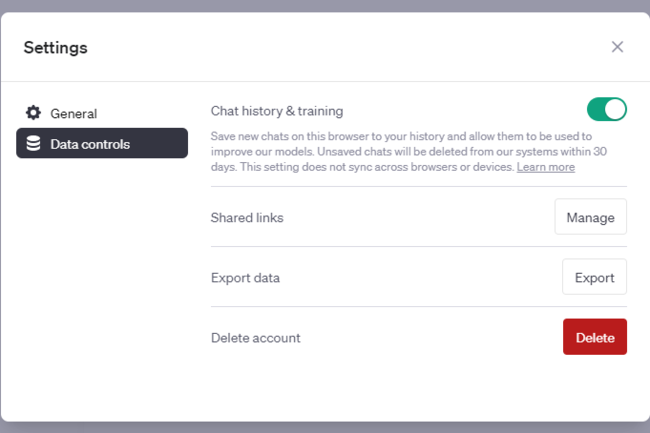Open the General settings tab

coord(73,113)
